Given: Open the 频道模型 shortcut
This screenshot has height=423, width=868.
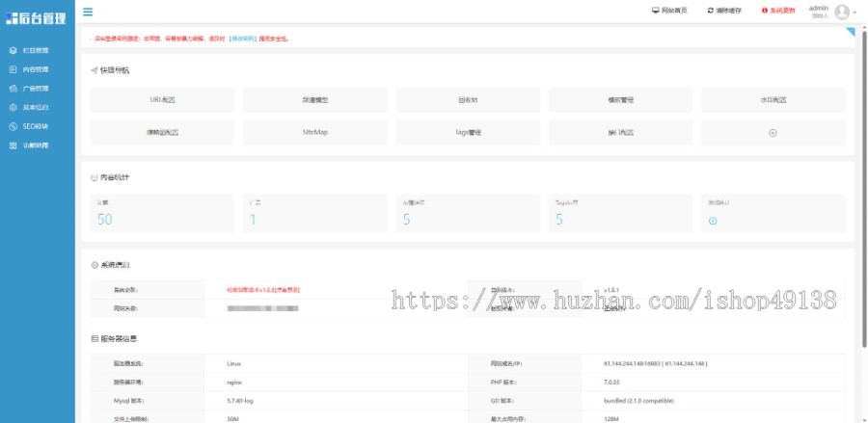Looking at the screenshot, I should [315, 100].
